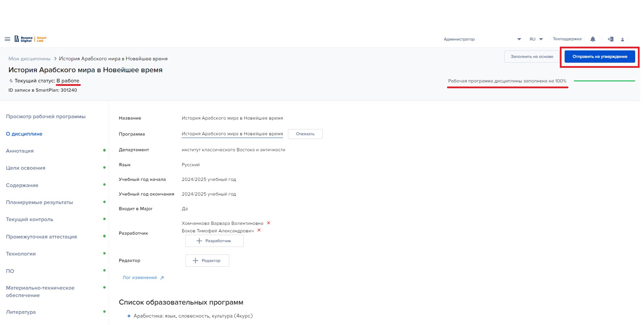Open the user profile icon

tap(622, 40)
